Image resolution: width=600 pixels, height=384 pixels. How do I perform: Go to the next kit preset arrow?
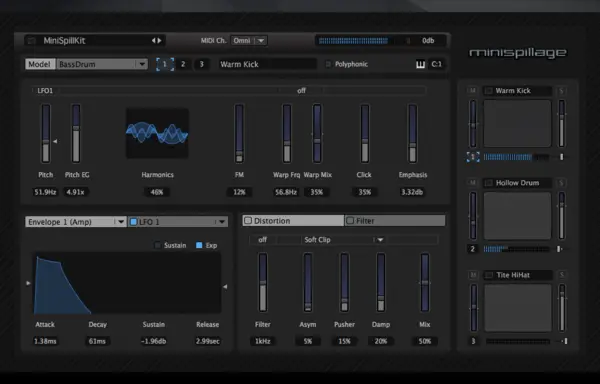[159, 41]
